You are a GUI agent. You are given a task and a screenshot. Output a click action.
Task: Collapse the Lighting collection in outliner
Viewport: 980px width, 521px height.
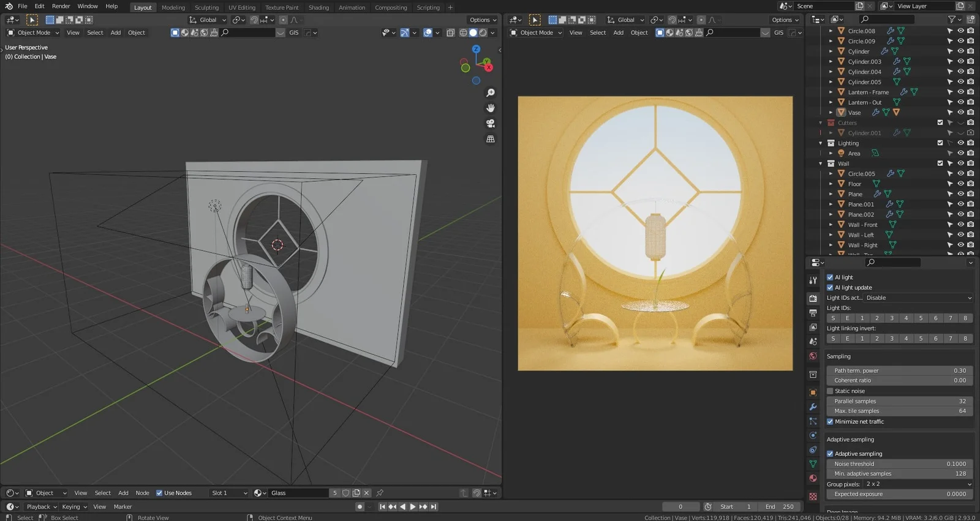click(821, 143)
